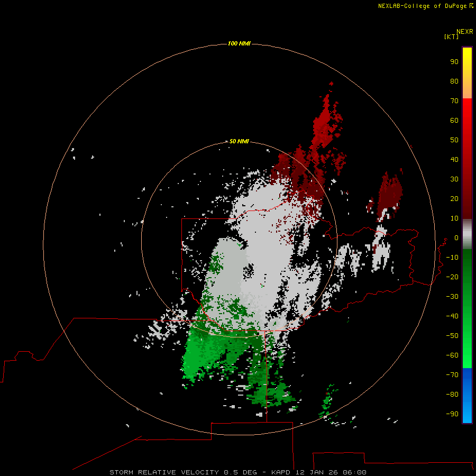476x476 pixels.
Task: Click the yellow-orange segment of color bar
Action: [x=467, y=73]
